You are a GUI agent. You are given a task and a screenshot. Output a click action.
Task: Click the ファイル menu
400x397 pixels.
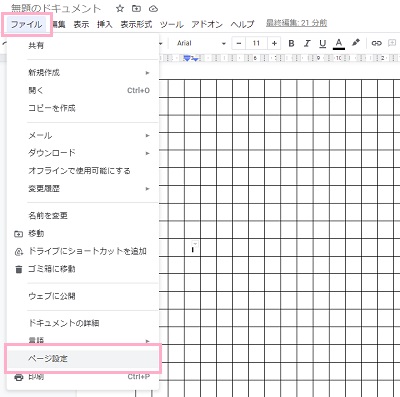pyautogui.click(x=27, y=24)
